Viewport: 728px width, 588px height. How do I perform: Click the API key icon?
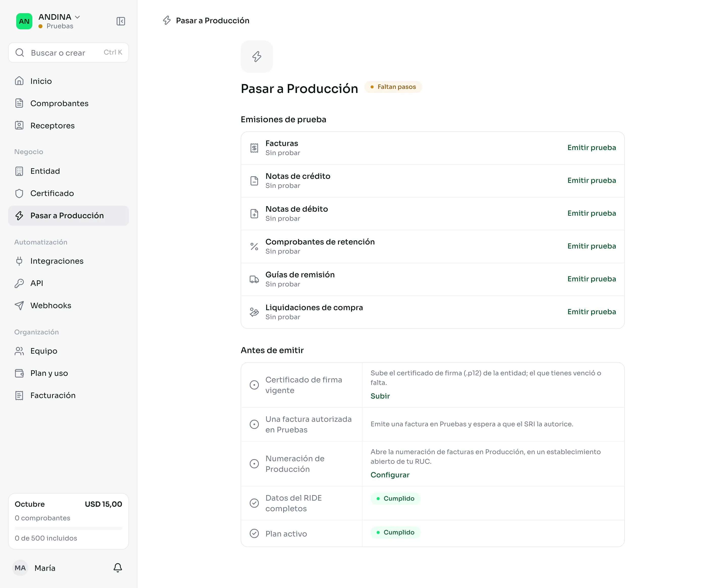[19, 283]
